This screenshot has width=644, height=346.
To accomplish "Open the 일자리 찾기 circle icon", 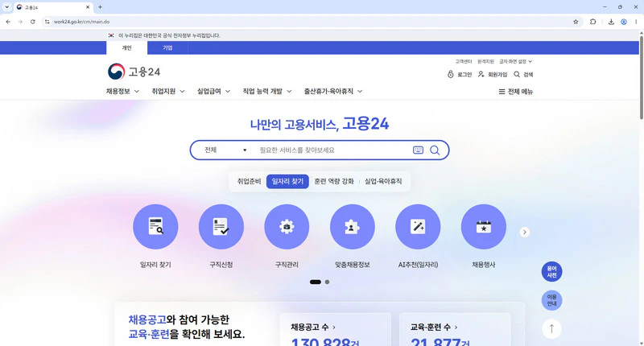I will [155, 227].
